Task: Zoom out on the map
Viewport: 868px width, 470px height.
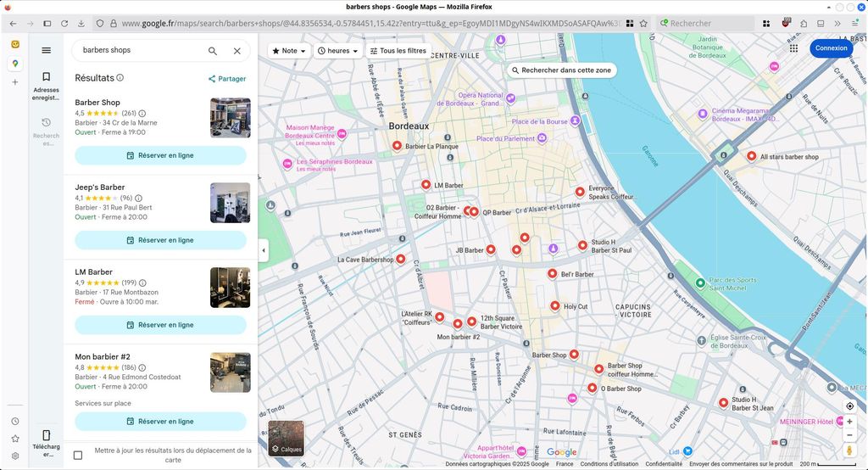Action: click(849, 435)
